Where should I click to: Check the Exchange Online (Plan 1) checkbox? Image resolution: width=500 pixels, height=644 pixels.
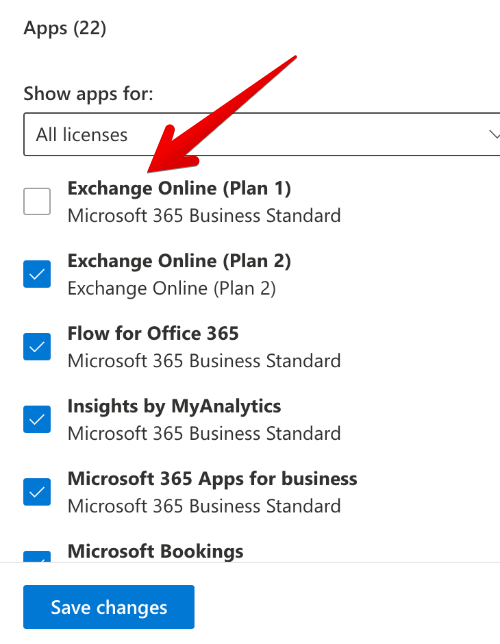(x=37, y=201)
